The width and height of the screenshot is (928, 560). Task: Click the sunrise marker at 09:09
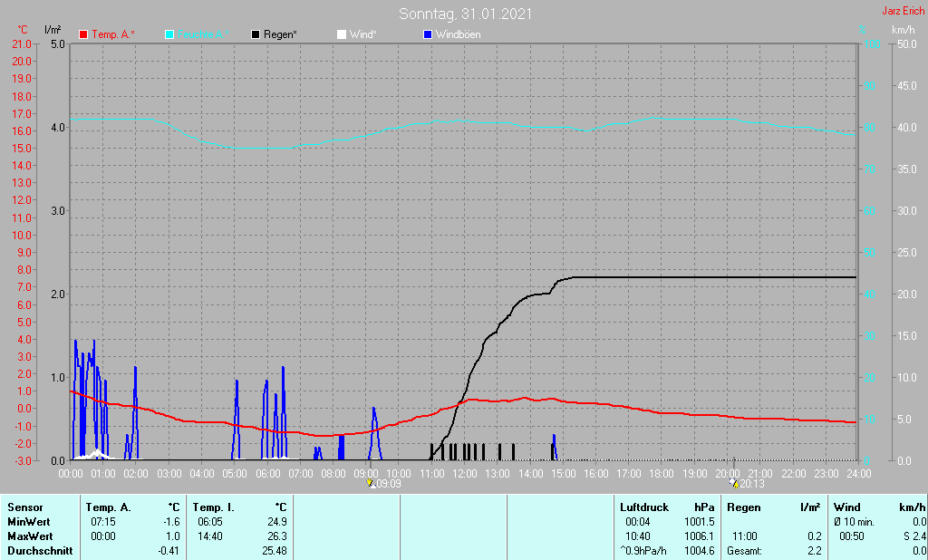[371, 483]
